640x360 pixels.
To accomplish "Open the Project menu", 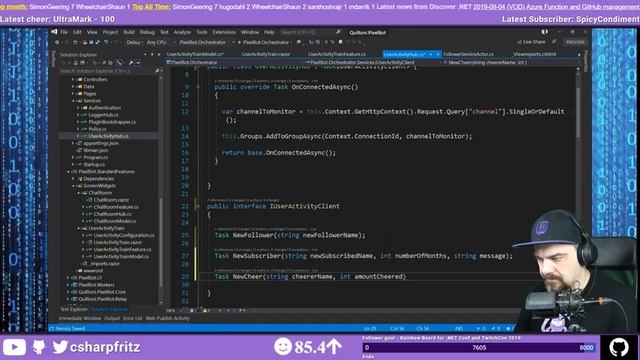I will tap(110, 32).
